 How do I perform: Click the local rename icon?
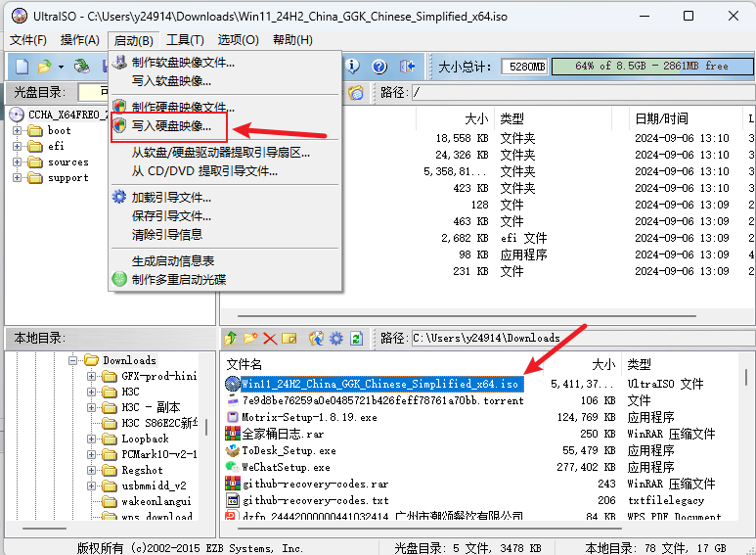click(x=289, y=339)
